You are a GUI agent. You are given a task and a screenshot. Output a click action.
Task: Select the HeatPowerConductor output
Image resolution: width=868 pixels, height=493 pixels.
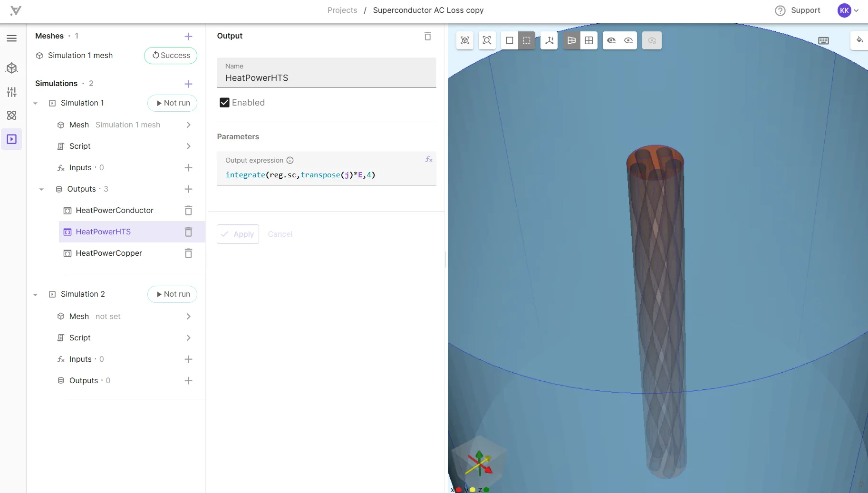[x=115, y=210]
